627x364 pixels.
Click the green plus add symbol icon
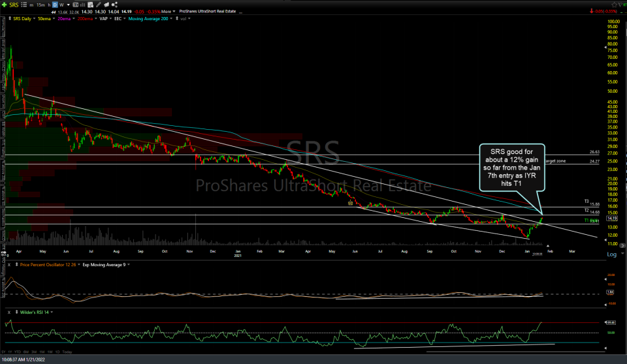pos(6,6)
